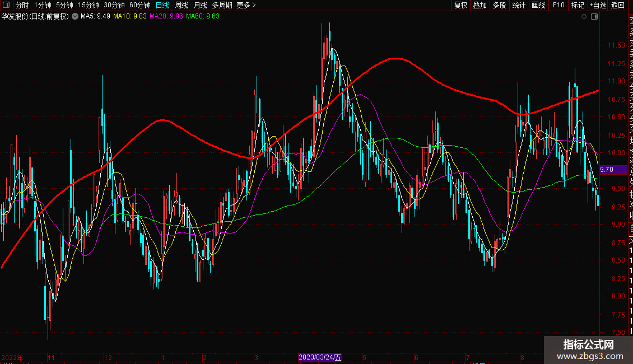The height and width of the screenshot is (364, 633).
Task: Click the 统计 statistics button
Action: pyautogui.click(x=519, y=5)
